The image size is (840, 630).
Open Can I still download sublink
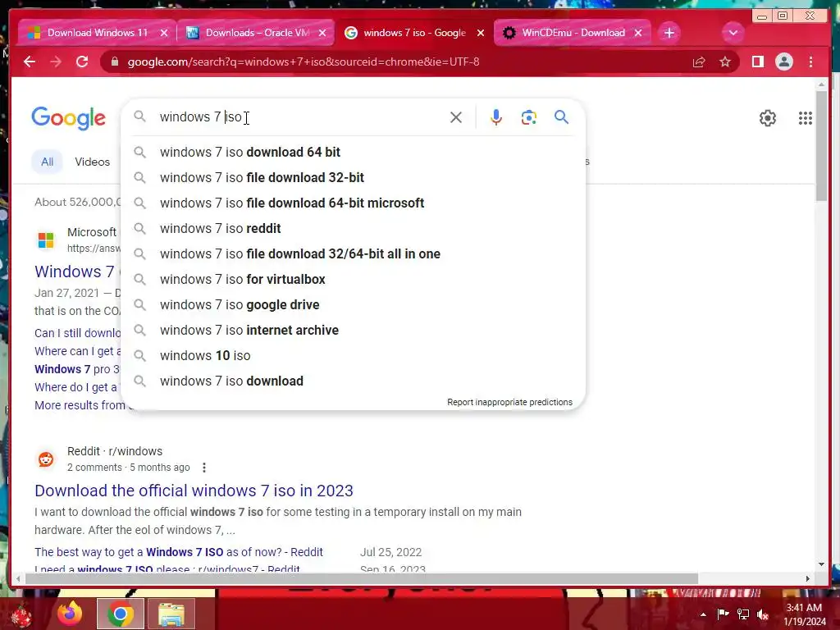click(x=78, y=333)
